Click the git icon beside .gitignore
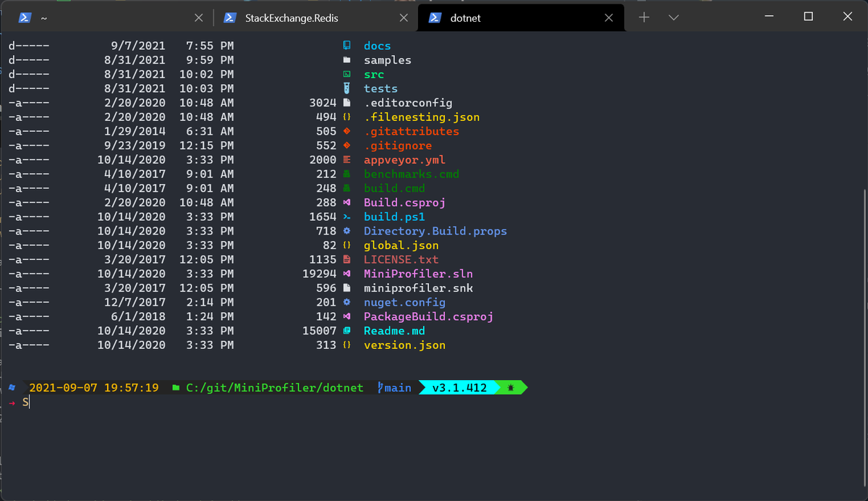The width and height of the screenshot is (868, 501). click(x=346, y=146)
